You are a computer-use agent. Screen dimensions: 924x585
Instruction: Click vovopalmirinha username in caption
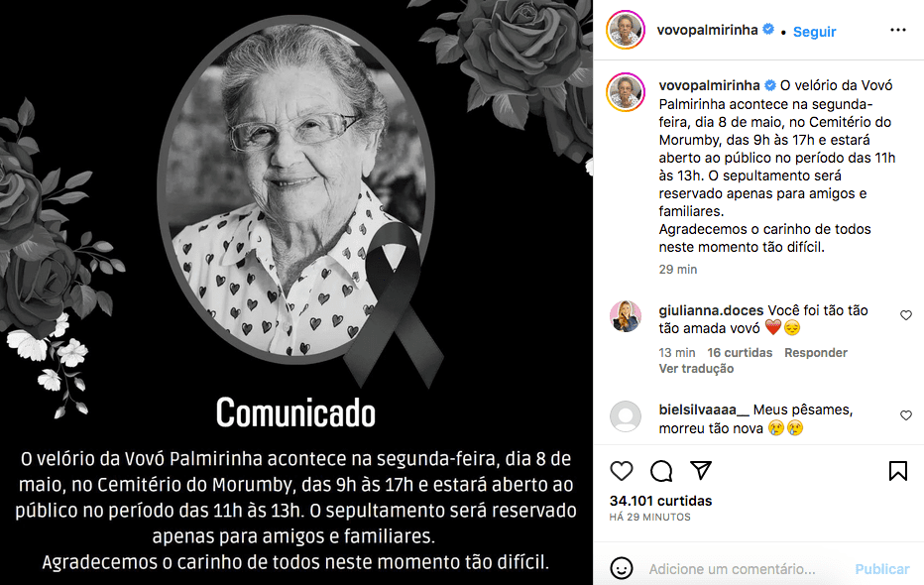(709, 85)
